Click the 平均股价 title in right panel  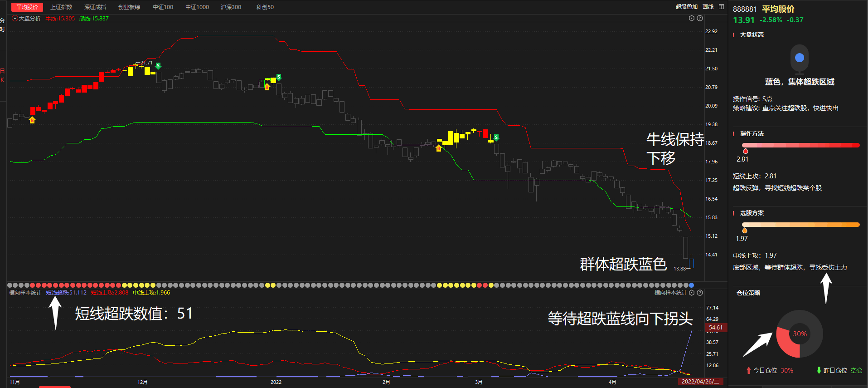tap(778, 9)
